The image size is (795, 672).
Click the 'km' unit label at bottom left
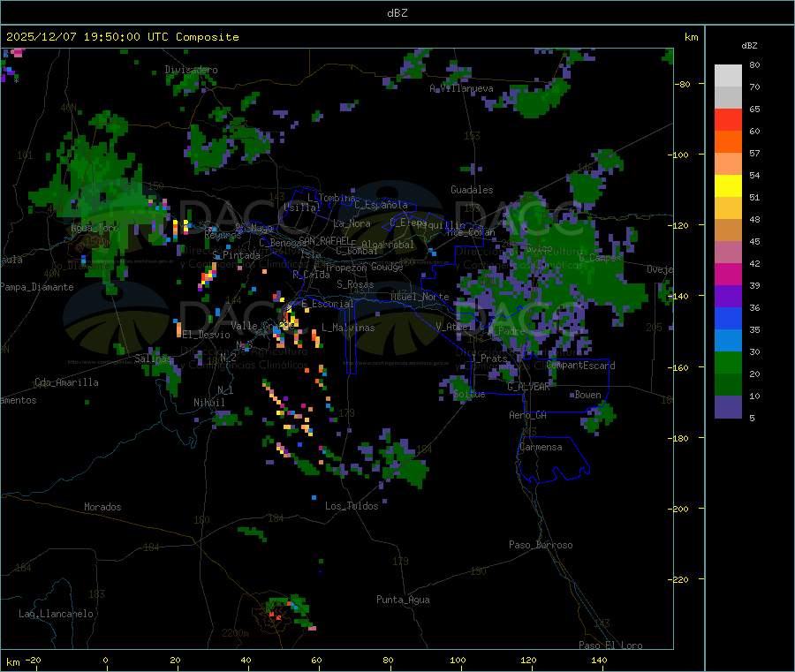coord(12,662)
